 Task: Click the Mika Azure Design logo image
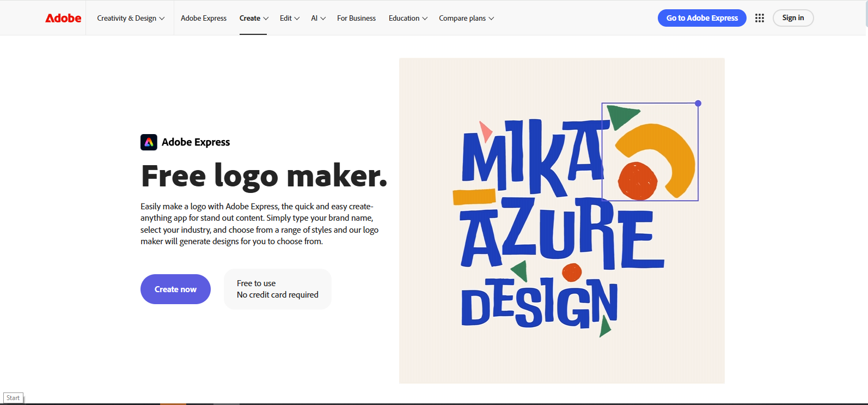point(562,221)
